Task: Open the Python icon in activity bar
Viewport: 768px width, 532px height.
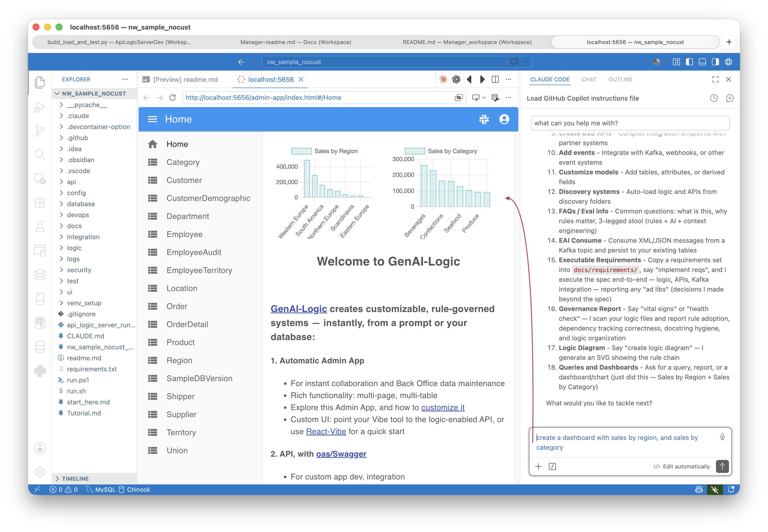Action: click(x=40, y=371)
